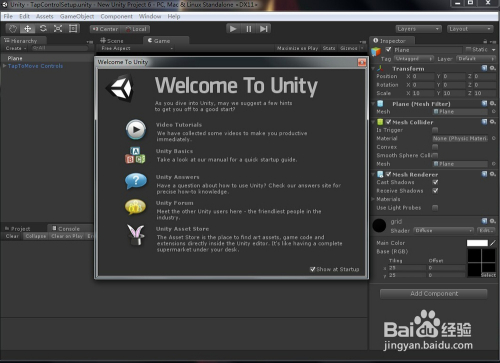Open the Shader dropdown showing Diffuse
Image resolution: width=500 pixels, height=363 pixels.
coord(444,231)
